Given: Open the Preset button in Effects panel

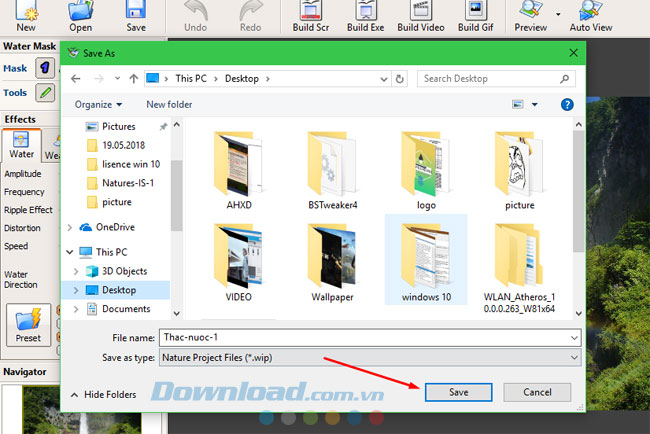Looking at the screenshot, I should pos(29,325).
